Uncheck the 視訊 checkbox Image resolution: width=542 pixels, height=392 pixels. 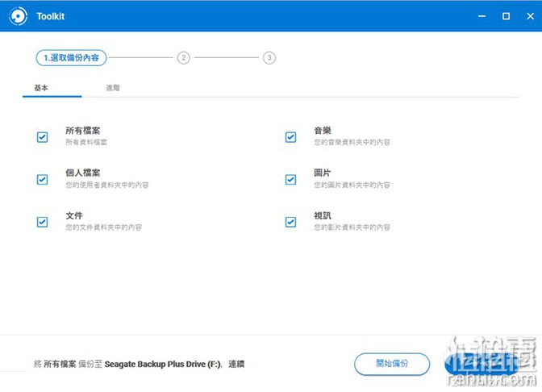tap(290, 222)
